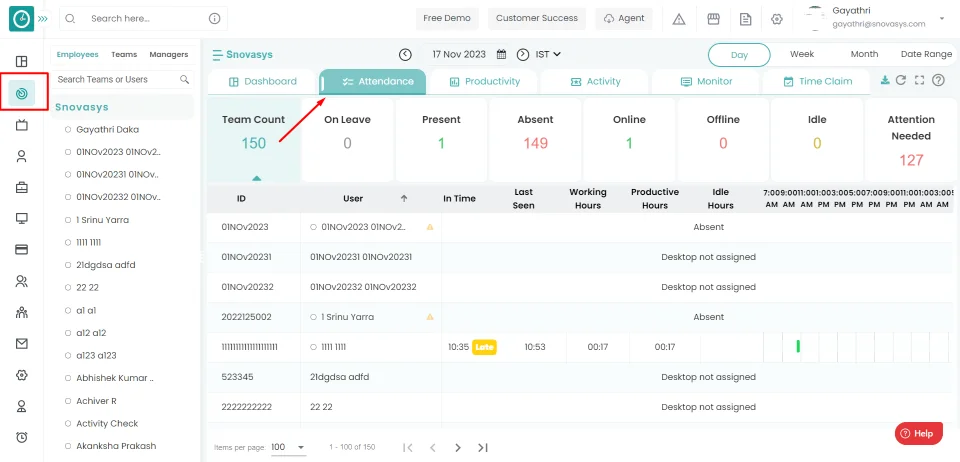Switch to the Month view
The width and height of the screenshot is (960, 462).
click(864, 54)
